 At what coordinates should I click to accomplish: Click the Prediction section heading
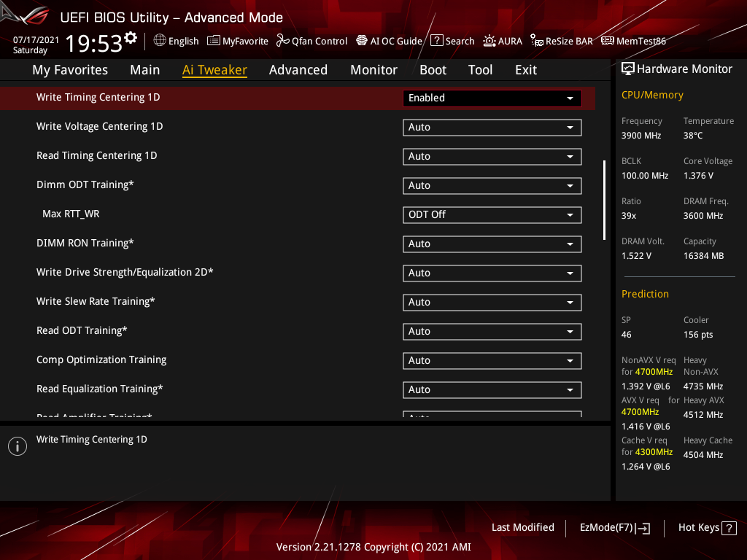[x=645, y=294]
